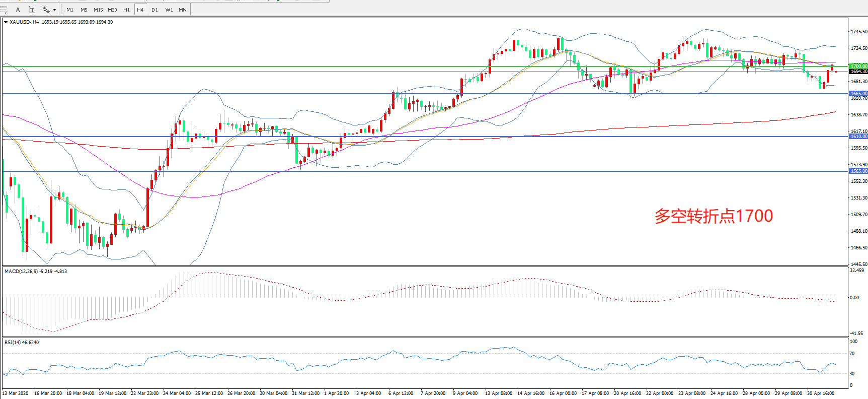
Task: Open the arrows tool dropdown arrow
Action: click(54, 10)
